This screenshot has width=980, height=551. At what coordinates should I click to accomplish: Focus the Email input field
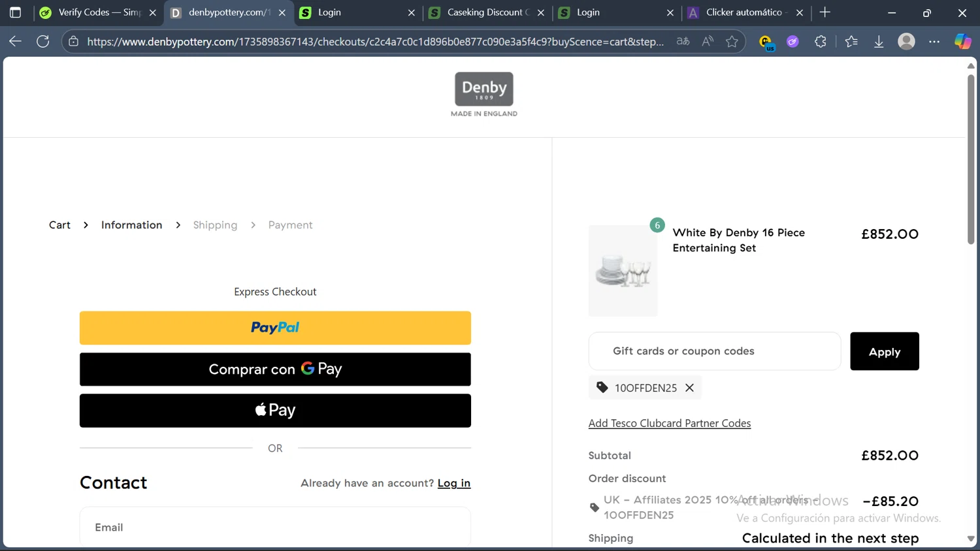tap(275, 527)
